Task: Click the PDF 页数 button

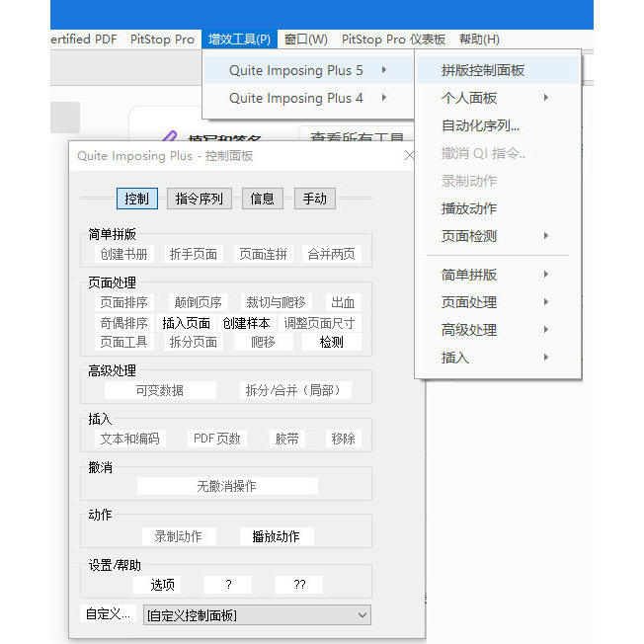Action: (x=217, y=439)
